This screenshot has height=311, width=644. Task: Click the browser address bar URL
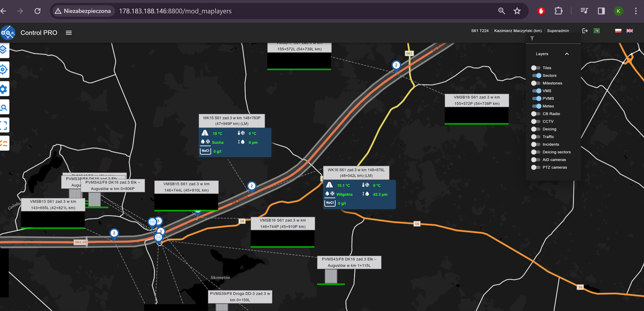tap(175, 11)
